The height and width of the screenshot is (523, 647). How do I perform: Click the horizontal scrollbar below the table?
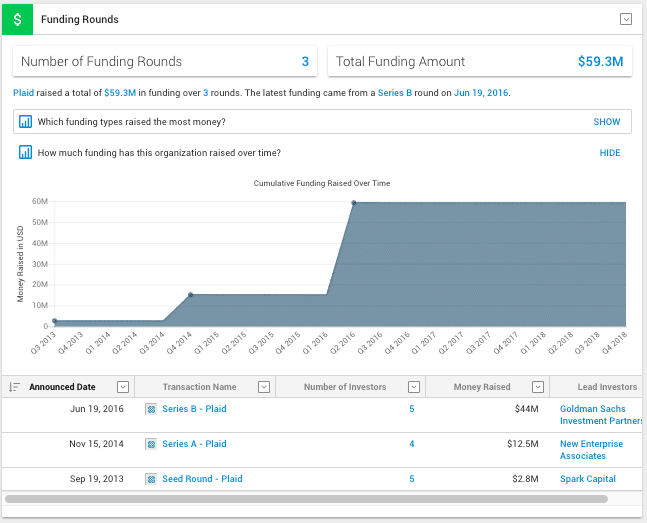[306, 499]
